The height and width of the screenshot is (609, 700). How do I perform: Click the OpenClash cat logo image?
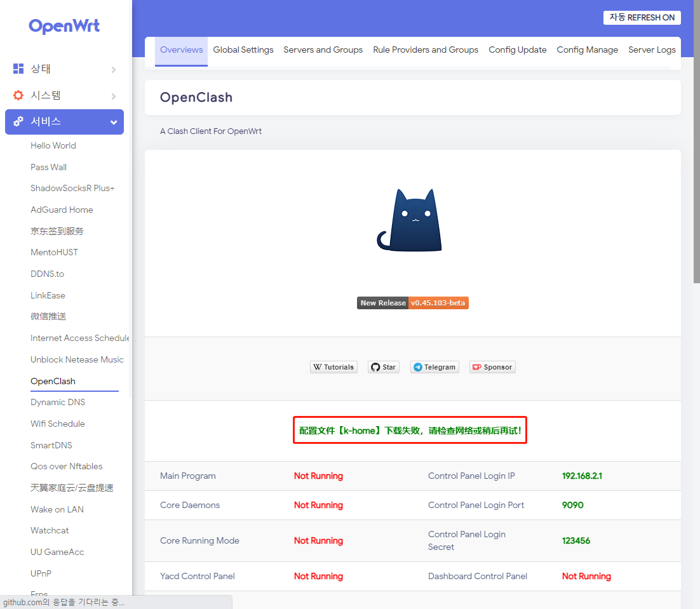[x=410, y=220]
